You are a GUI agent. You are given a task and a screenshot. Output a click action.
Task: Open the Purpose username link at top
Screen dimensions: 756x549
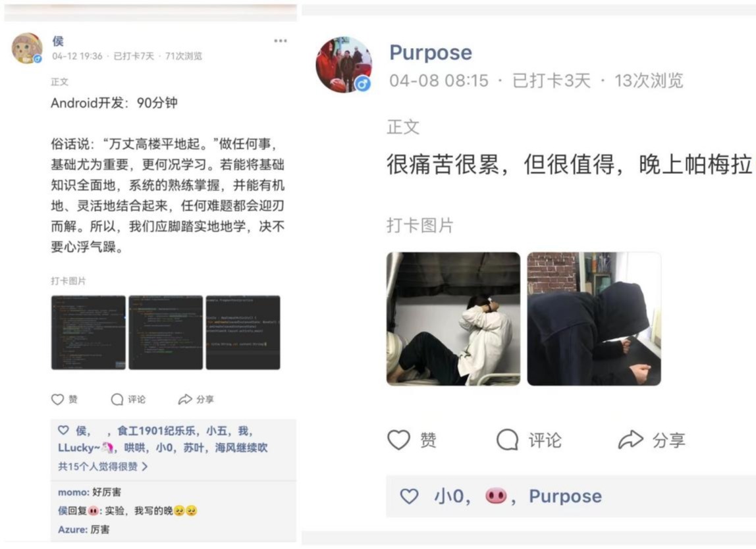click(x=431, y=53)
